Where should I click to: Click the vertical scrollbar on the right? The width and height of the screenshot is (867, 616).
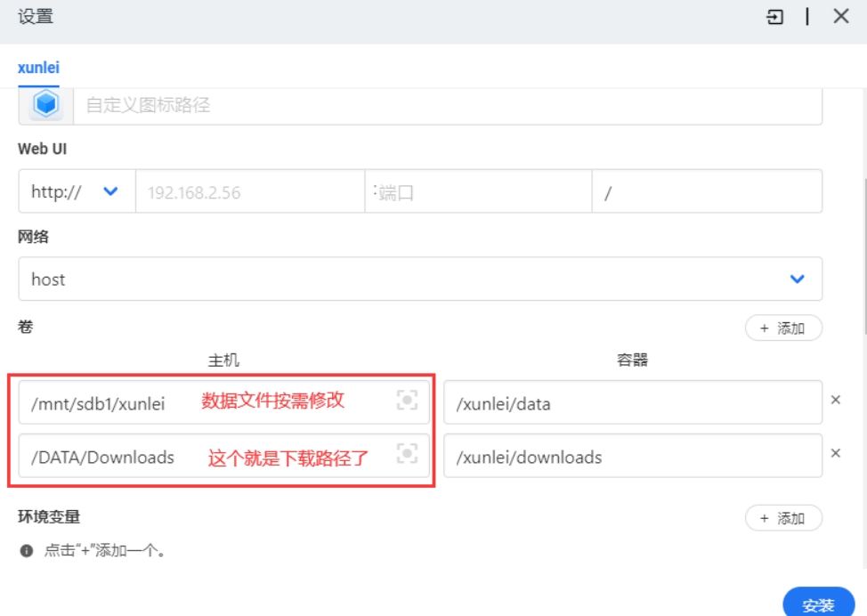tap(863, 267)
